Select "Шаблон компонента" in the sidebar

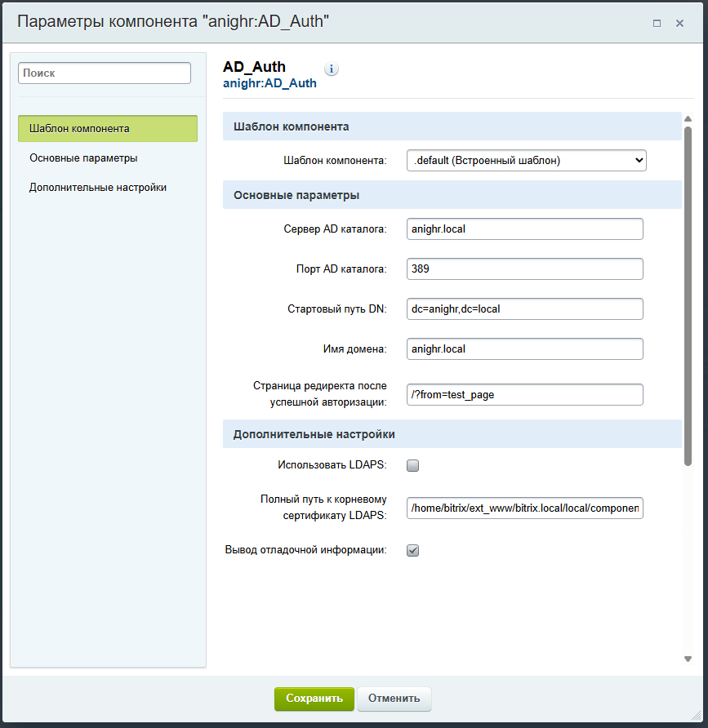pyautogui.click(x=107, y=128)
